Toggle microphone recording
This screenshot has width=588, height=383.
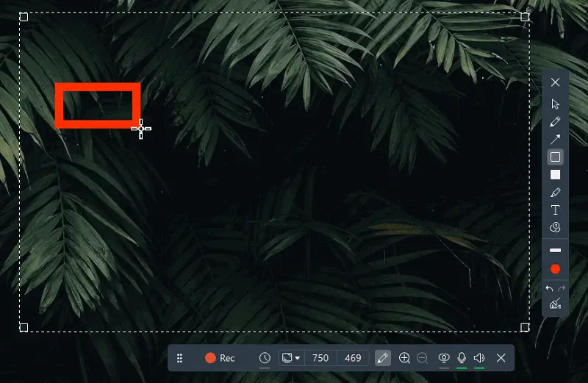(462, 358)
